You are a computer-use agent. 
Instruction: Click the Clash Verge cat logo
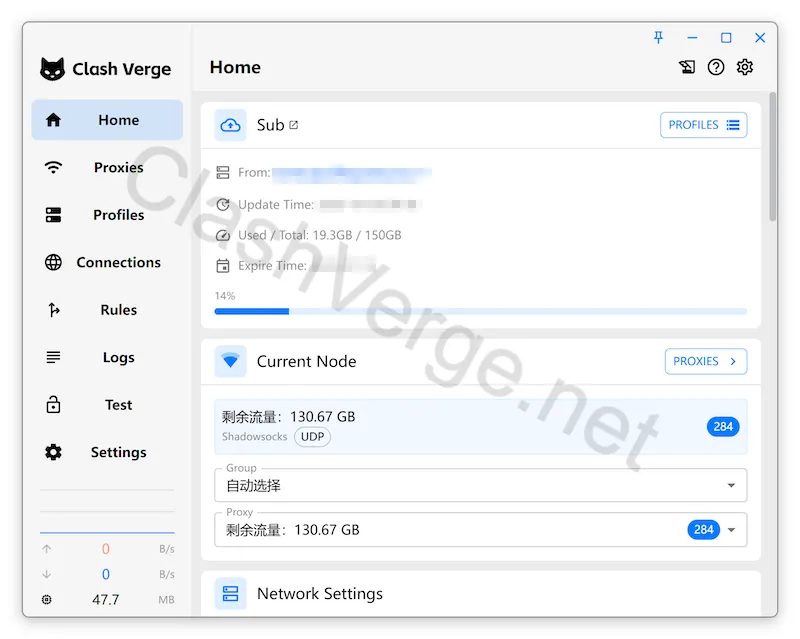[53, 69]
